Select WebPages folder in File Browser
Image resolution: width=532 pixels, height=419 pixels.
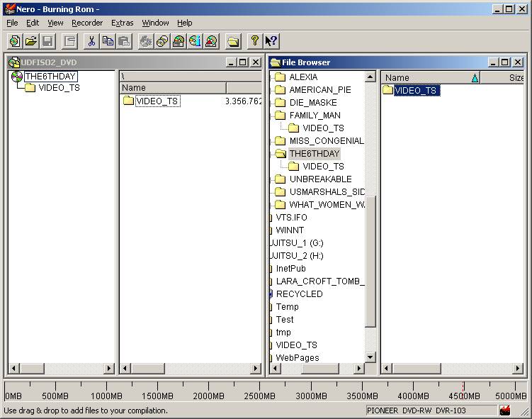click(298, 358)
